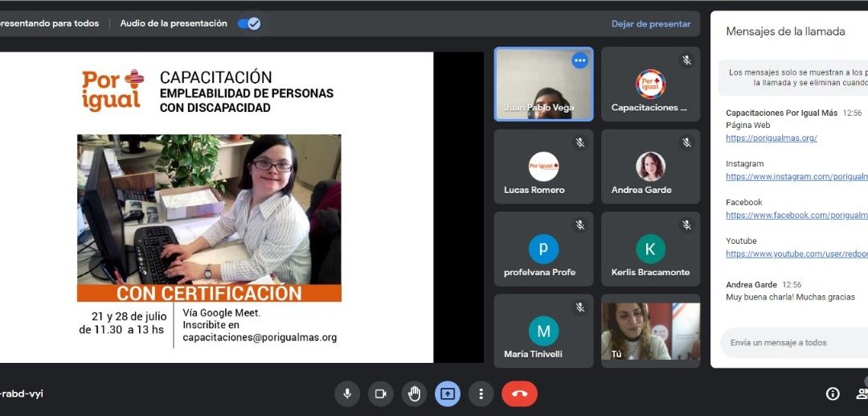Click muted mic icon on María Tinivelli tile
868x416 pixels.
coord(579,307)
